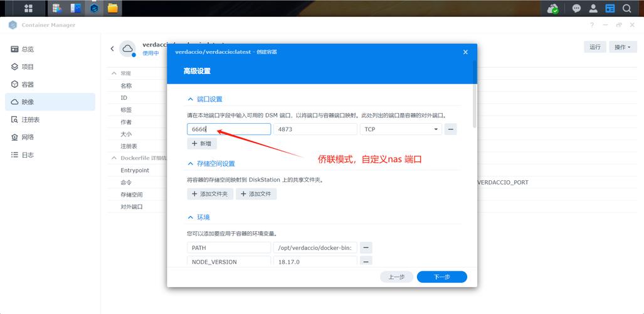Screen dimensions: 644x314
Task: Open the widgets panel icon
Action: point(610,8)
